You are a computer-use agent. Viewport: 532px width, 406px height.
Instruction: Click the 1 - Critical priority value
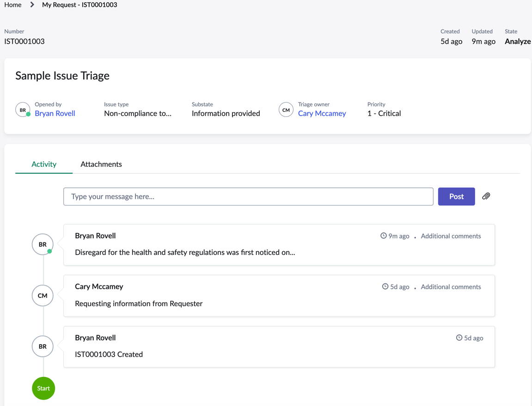click(x=384, y=113)
